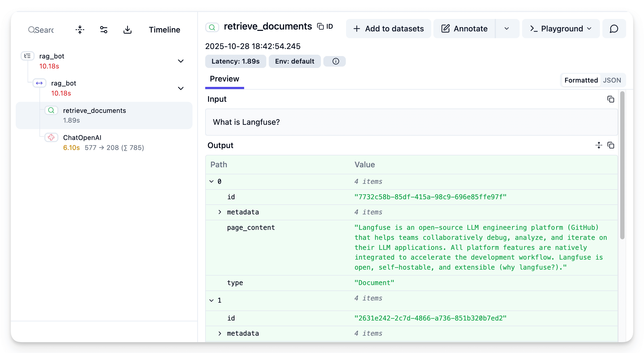Screen dimensions: 644x353
Task: Expand the Output panel height icon
Action: coord(599,145)
